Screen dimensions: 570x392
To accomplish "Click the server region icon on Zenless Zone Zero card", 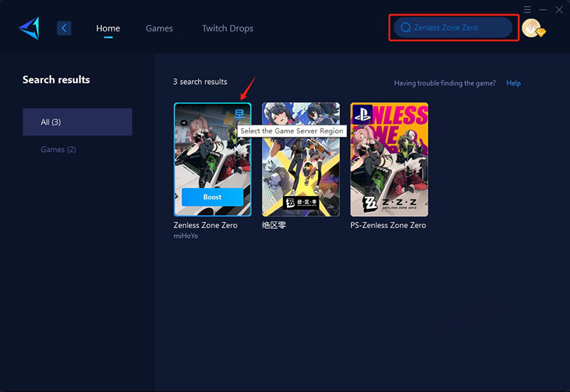I will [x=239, y=114].
